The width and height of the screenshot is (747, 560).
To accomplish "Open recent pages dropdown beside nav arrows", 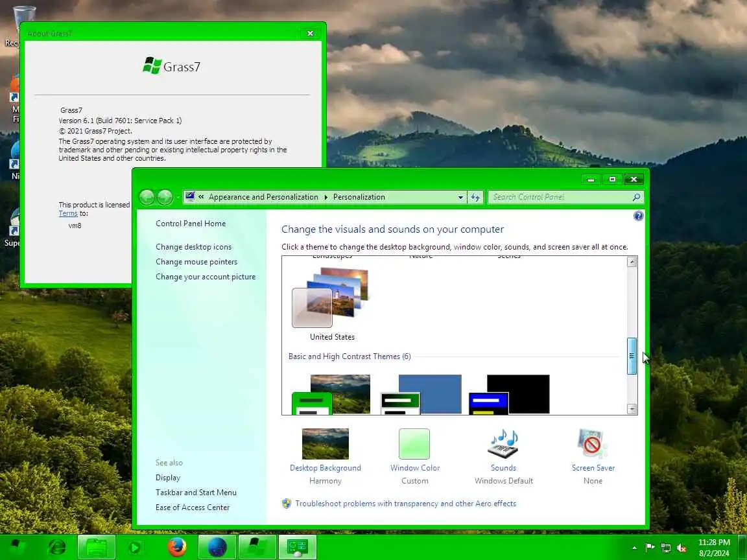I will (178, 197).
